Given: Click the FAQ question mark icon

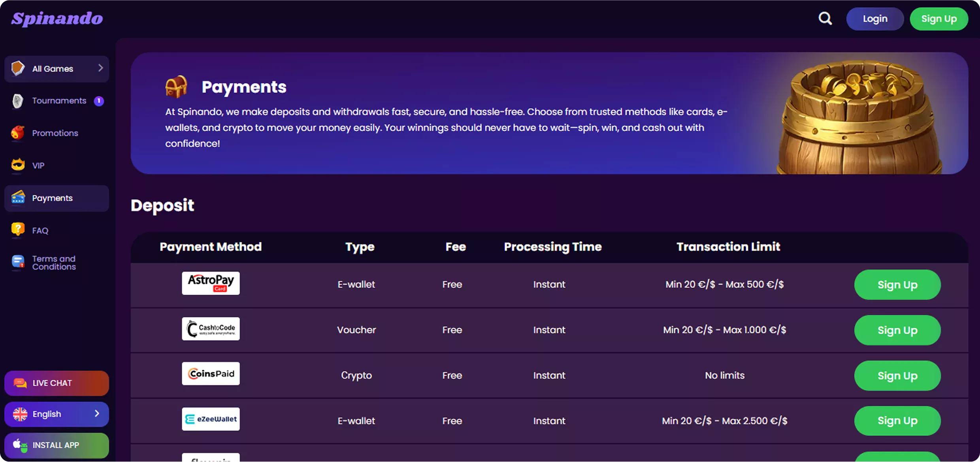Looking at the screenshot, I should pos(18,230).
